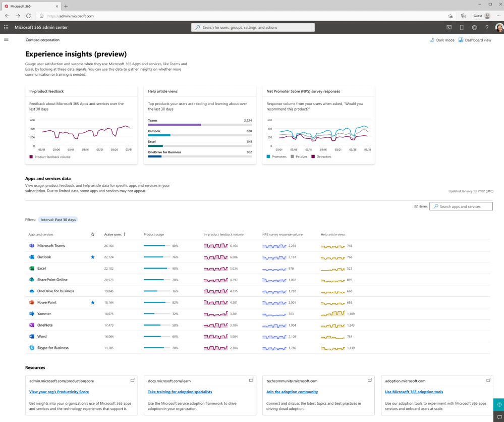The width and height of the screenshot is (504, 422).
Task: Click the mobile device icon in header
Action: click(462, 27)
